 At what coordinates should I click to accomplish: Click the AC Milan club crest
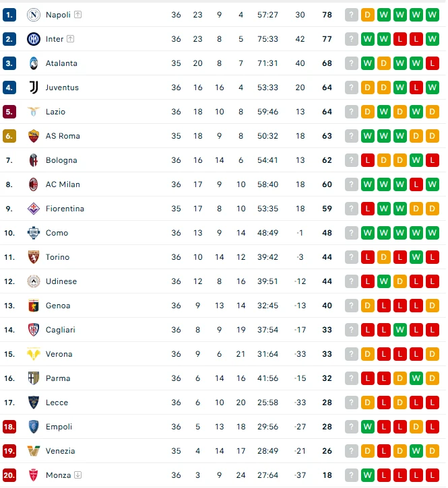tap(34, 184)
